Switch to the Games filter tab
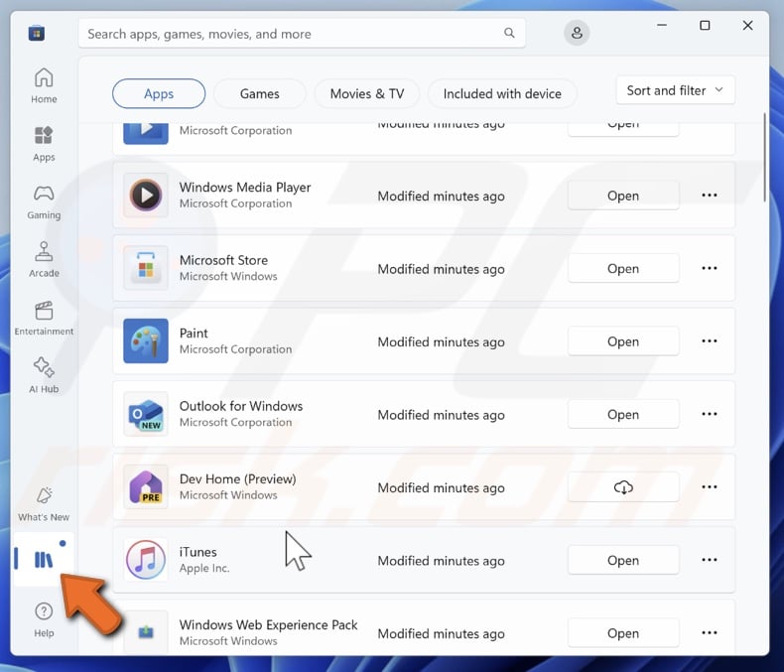The width and height of the screenshot is (784, 672). (259, 93)
